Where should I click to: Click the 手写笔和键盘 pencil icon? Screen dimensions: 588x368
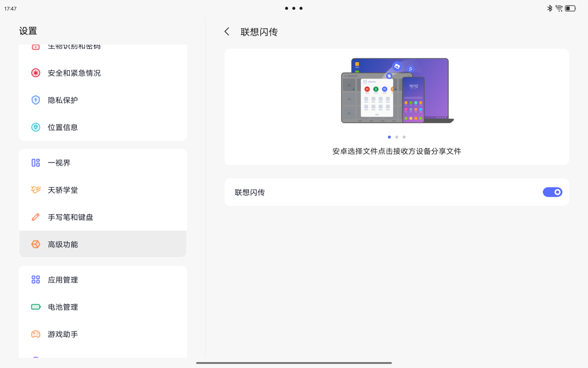tap(35, 217)
